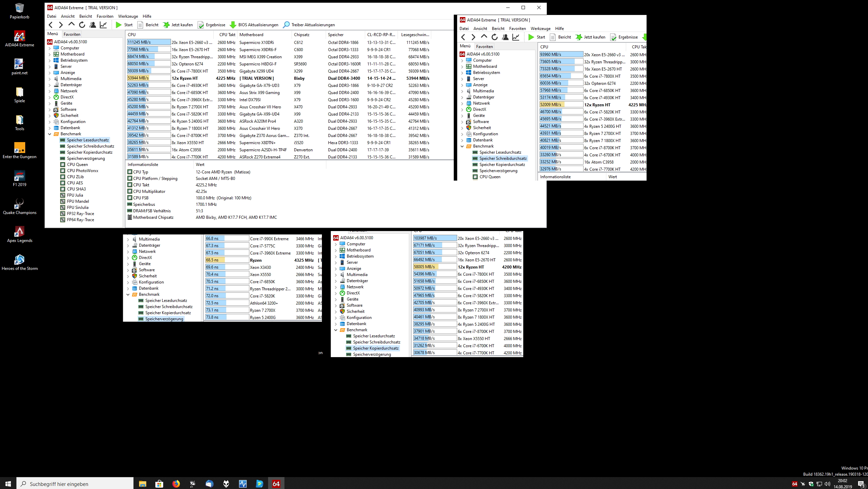Click the Up arrow in main AIDA64 toolbar
The width and height of the screenshot is (868, 489).
pyautogui.click(x=72, y=25)
